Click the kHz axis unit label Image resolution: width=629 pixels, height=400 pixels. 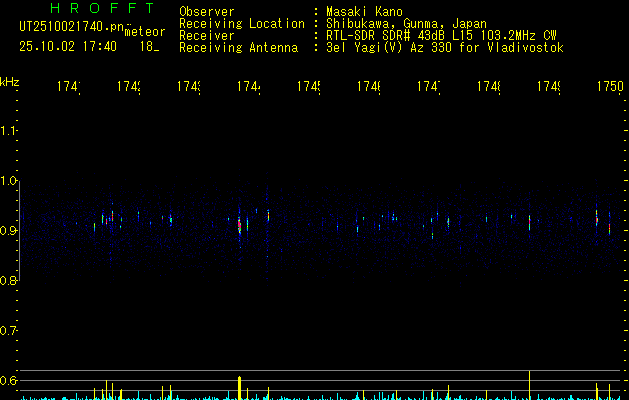click(10, 82)
